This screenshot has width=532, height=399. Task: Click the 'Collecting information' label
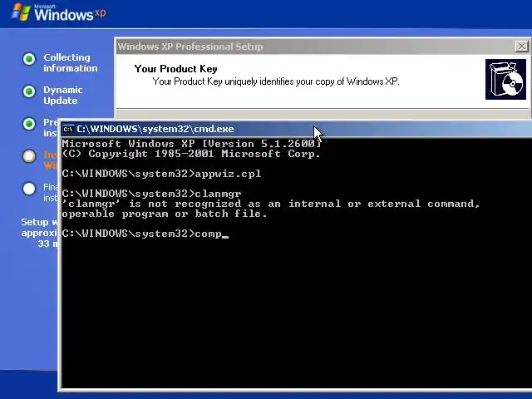click(x=70, y=63)
